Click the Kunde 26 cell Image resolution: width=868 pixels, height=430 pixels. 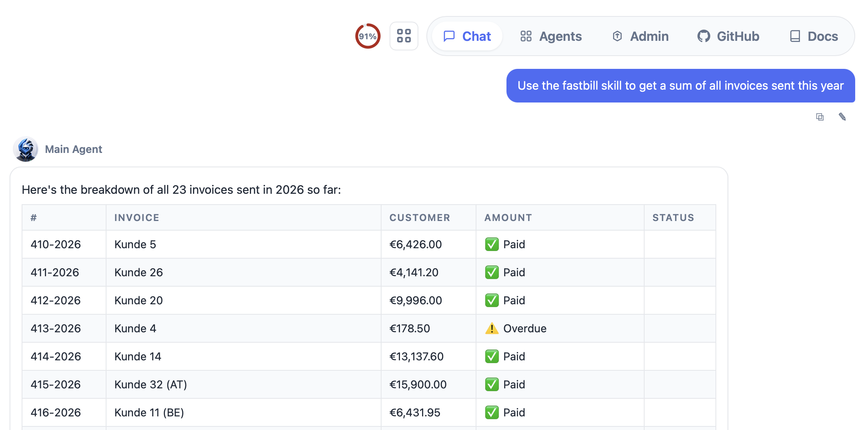pos(243,272)
